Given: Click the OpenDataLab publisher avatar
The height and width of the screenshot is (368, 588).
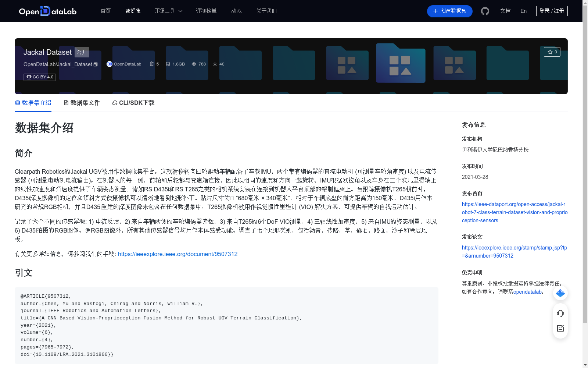Looking at the screenshot, I should (109, 64).
